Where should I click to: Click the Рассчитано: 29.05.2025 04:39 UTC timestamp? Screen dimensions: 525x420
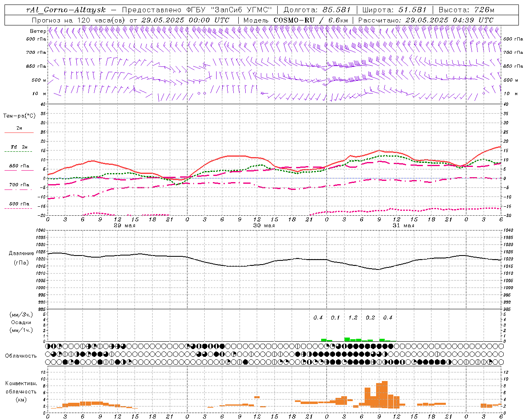click(426, 20)
